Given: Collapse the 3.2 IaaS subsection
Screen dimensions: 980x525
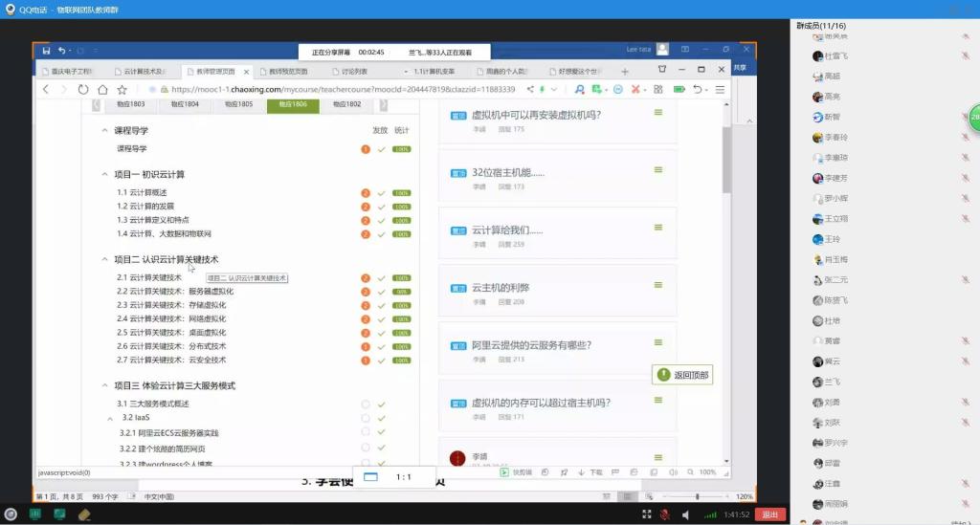Looking at the screenshot, I should point(111,418).
